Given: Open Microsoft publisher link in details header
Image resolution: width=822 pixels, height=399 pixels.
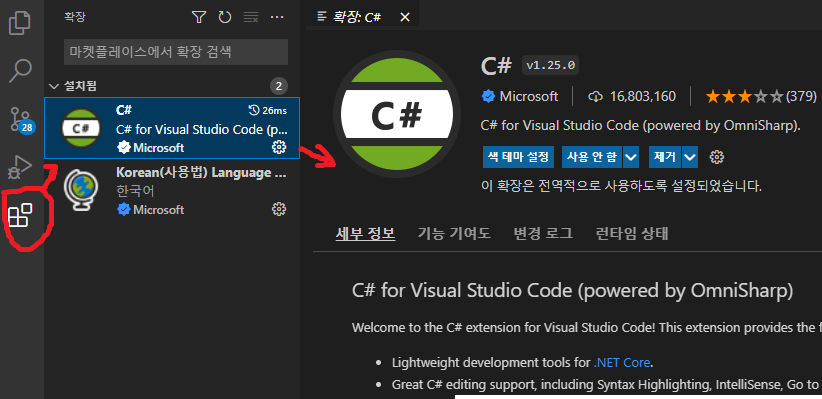Looking at the screenshot, I should coord(529,96).
